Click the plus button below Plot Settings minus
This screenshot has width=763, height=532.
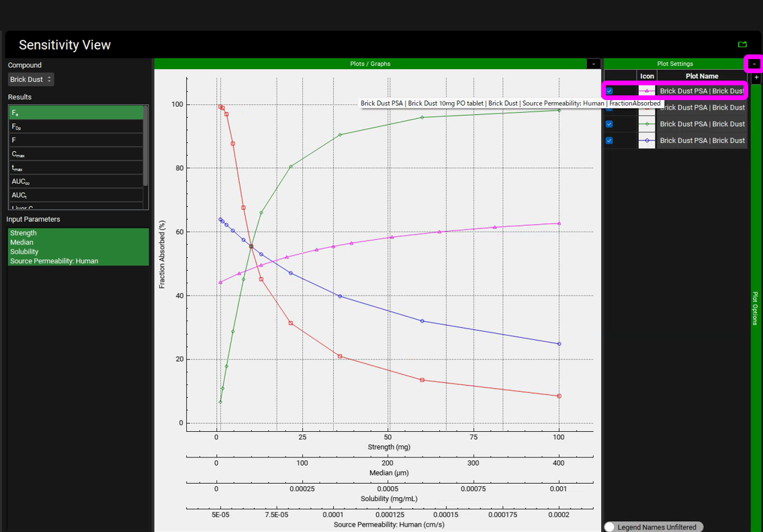tap(756, 78)
